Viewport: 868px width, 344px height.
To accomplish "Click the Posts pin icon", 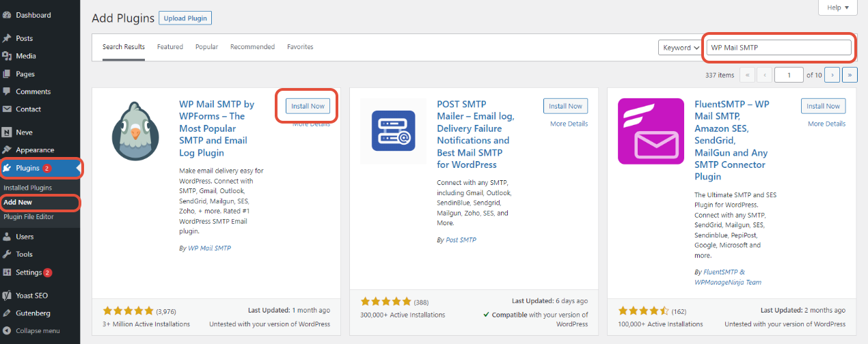I will point(7,38).
